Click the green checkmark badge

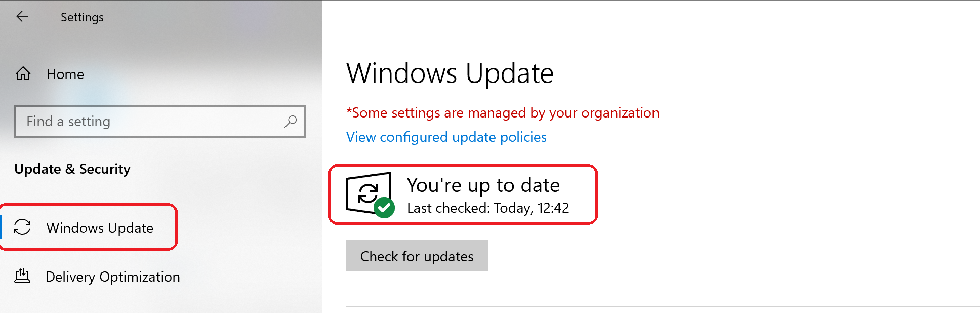384,207
